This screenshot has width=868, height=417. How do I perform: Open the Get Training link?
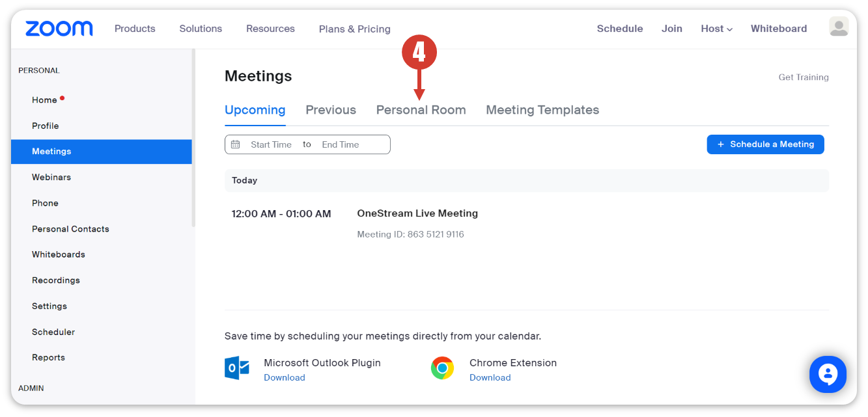[x=804, y=77]
